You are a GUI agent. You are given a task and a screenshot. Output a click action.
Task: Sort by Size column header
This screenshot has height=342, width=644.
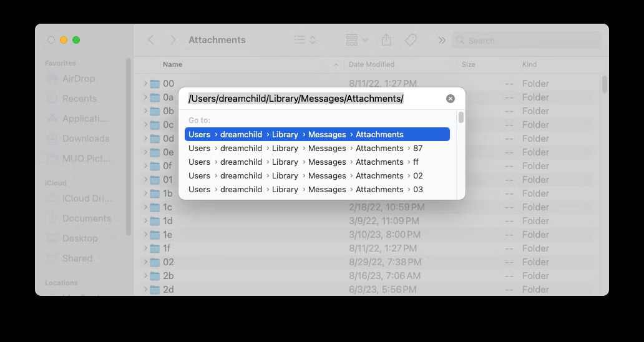coord(468,64)
